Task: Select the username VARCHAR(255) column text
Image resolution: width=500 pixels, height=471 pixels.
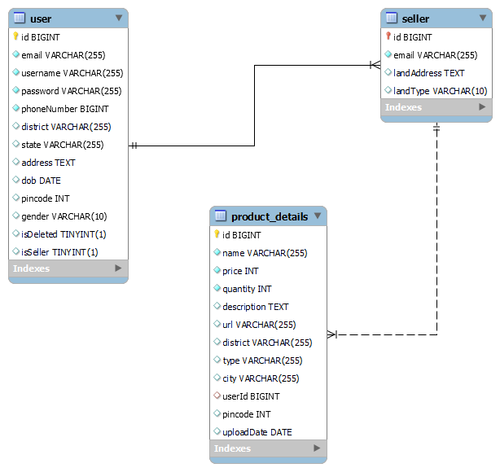Action: (x=72, y=73)
